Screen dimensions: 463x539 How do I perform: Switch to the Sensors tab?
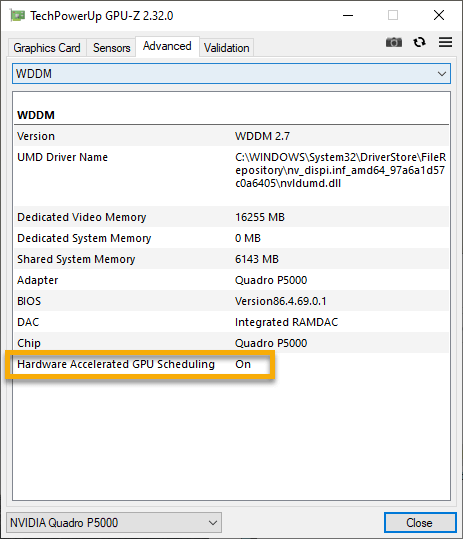click(x=111, y=48)
